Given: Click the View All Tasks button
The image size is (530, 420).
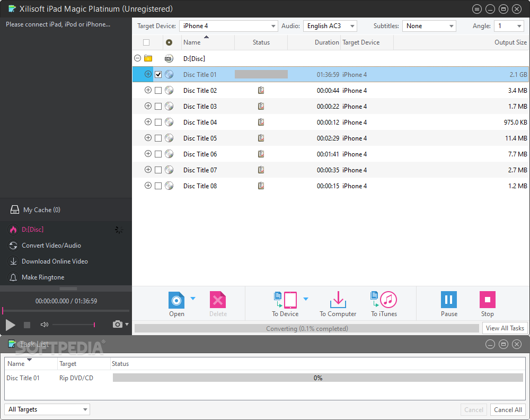Looking at the screenshot, I should (505, 328).
